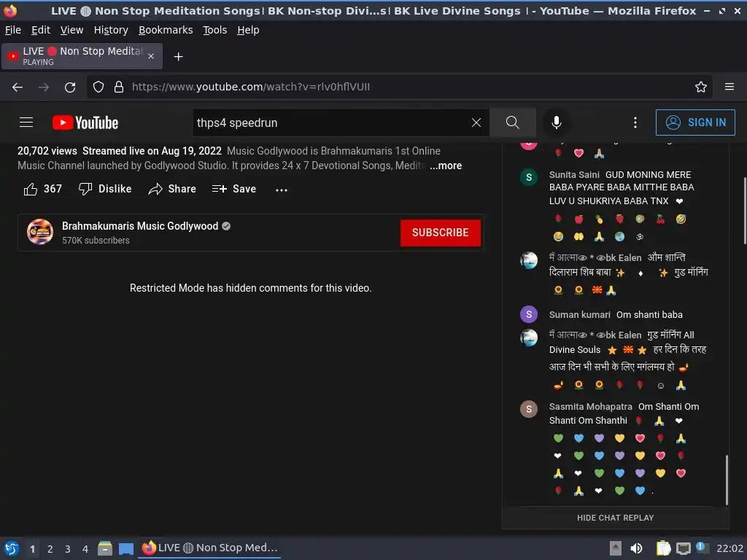
Task: Click Sasmita Mohapatra's chat avatar
Action: (529, 409)
